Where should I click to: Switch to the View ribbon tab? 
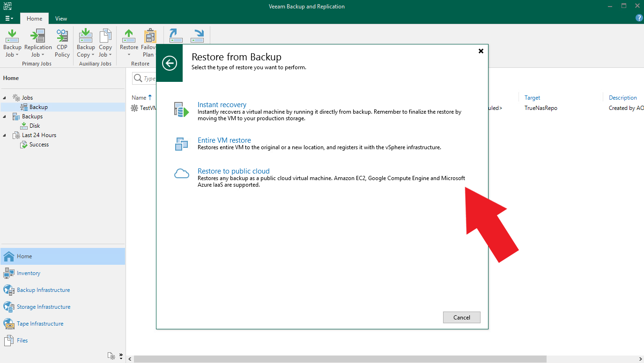coord(61,19)
